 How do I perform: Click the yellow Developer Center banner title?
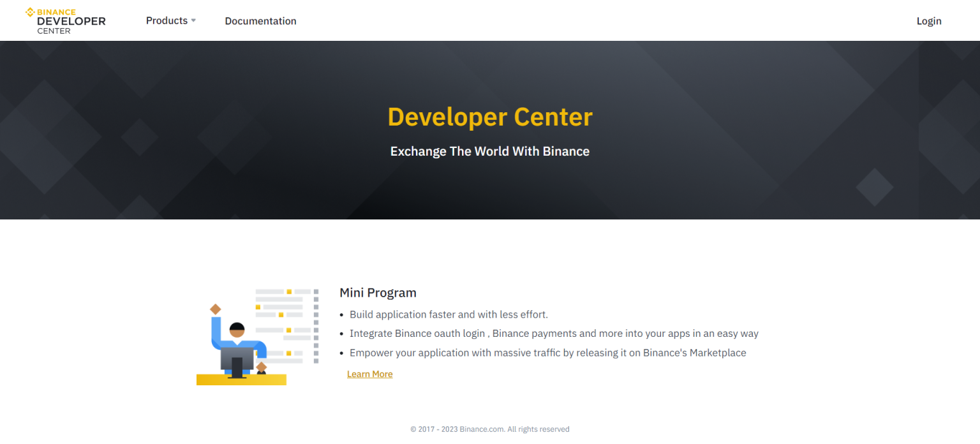[x=490, y=117]
